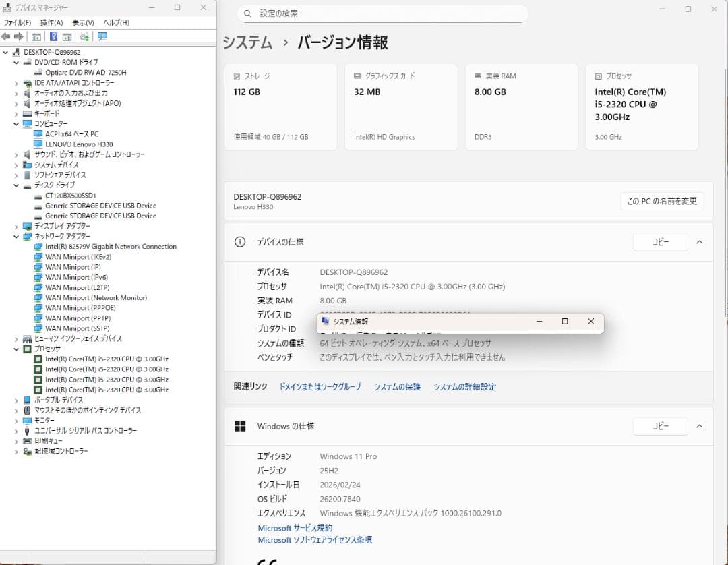
Task: Open the 操作(A) menu
Action: [x=51, y=22]
